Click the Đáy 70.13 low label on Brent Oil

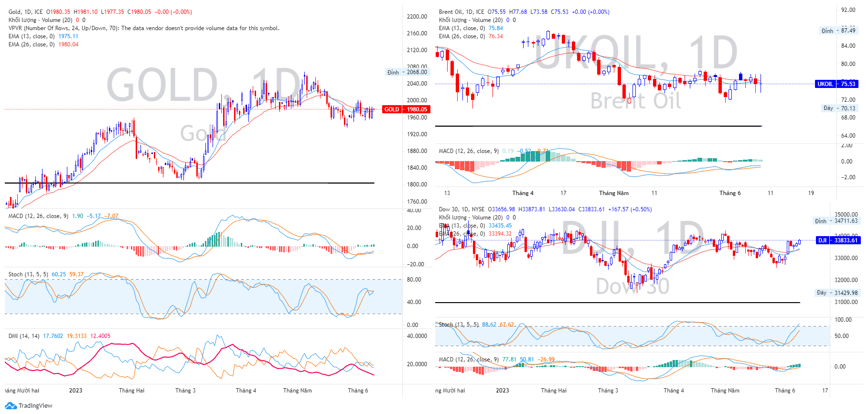coord(839,109)
